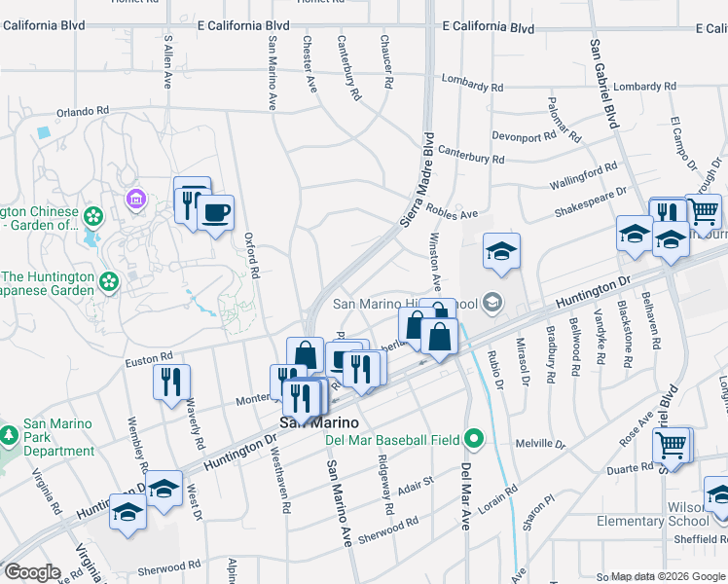Click the Devonport Rd street label
The image size is (728, 584).
(524, 136)
